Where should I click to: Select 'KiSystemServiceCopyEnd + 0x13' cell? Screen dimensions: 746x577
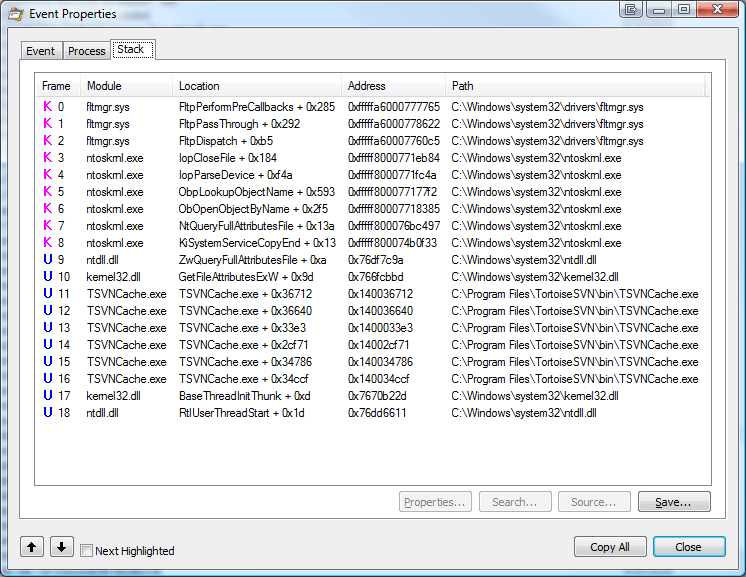[x=257, y=243]
